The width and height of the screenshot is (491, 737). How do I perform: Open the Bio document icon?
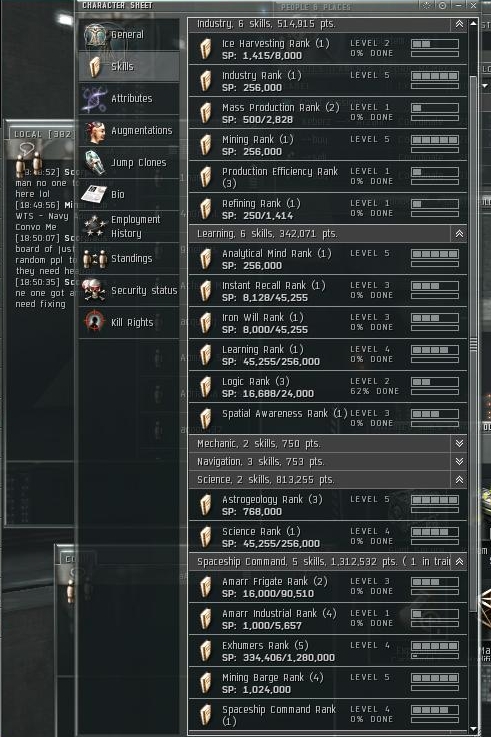[94, 194]
